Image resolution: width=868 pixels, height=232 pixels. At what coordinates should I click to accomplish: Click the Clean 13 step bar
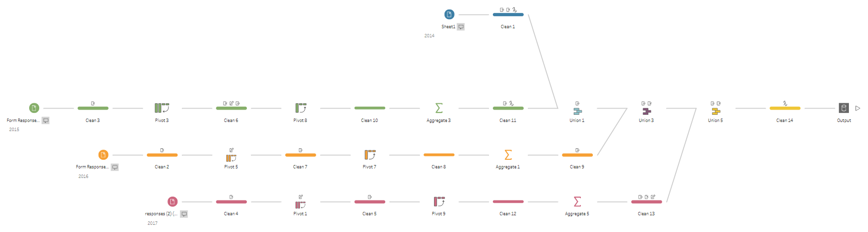tap(646, 202)
